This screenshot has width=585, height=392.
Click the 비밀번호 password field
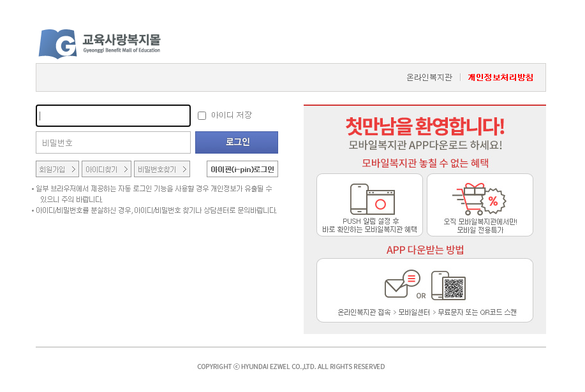113,142
